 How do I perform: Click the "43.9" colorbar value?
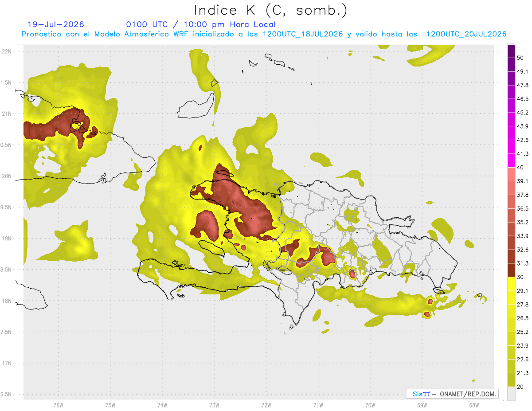point(523,126)
